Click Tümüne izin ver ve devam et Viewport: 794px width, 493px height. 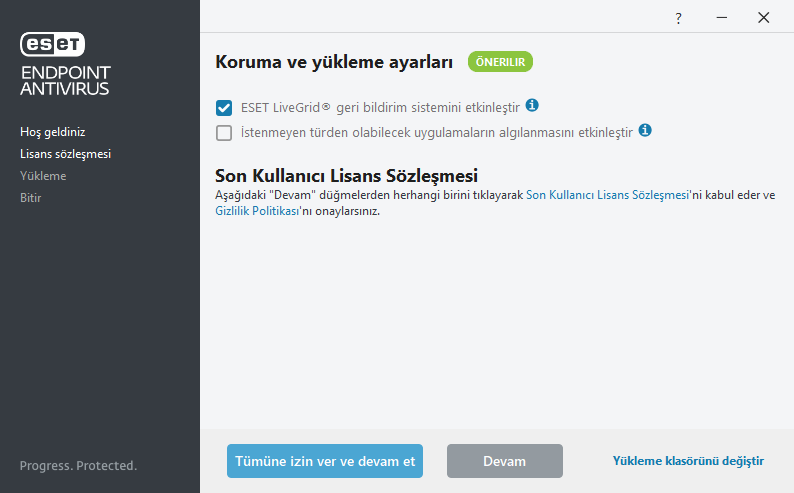click(325, 461)
